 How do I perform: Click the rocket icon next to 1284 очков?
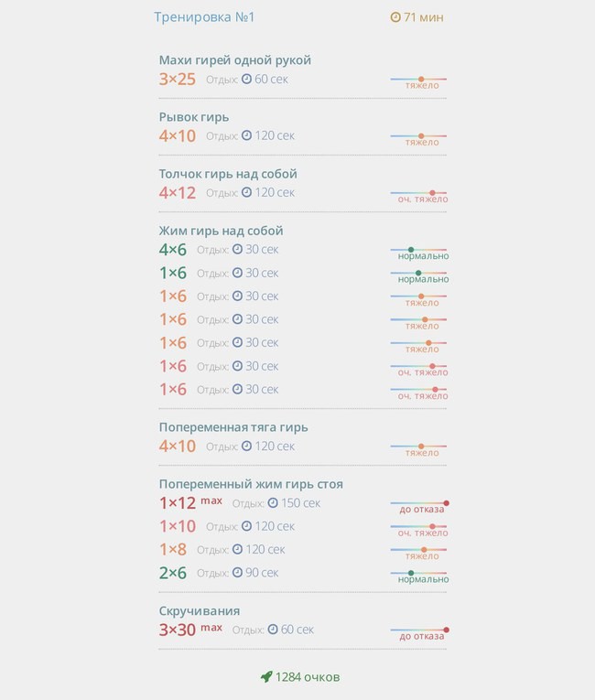tap(266, 677)
